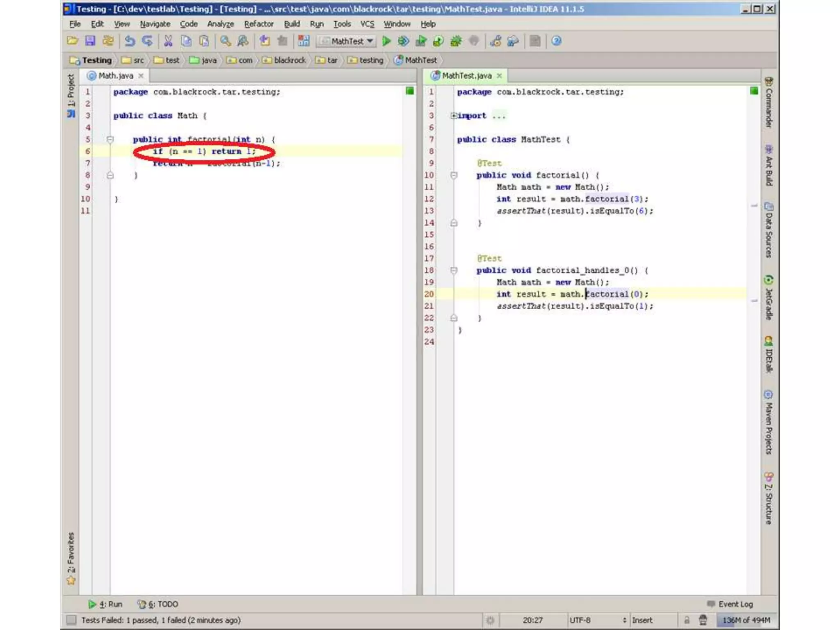This screenshot has width=840, height=630.
Task: Click the Find magnifier icon
Action: [225, 41]
